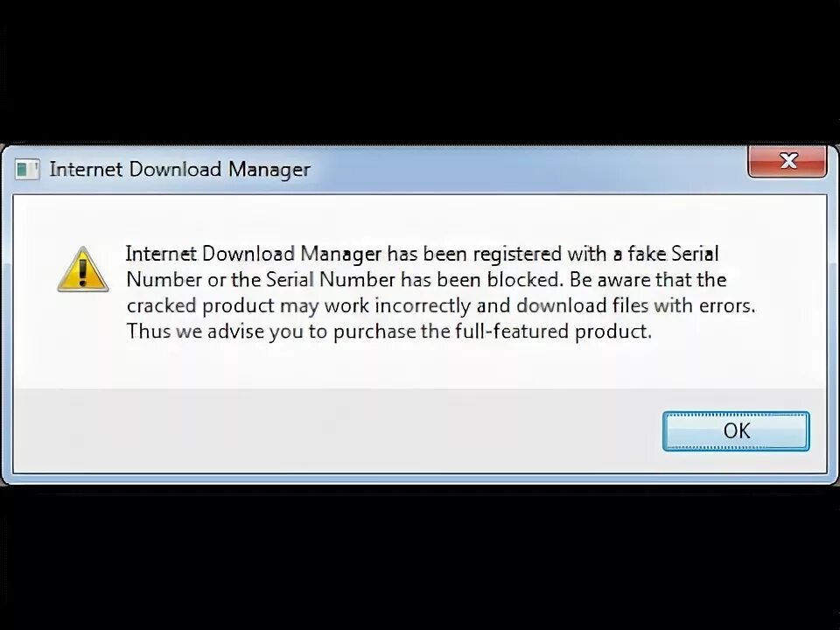Click the black background above the dialog

point(420,70)
